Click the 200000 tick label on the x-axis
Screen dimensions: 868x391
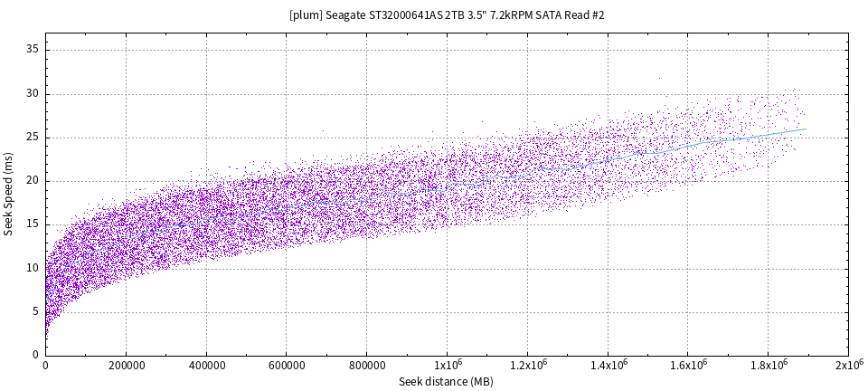point(126,365)
